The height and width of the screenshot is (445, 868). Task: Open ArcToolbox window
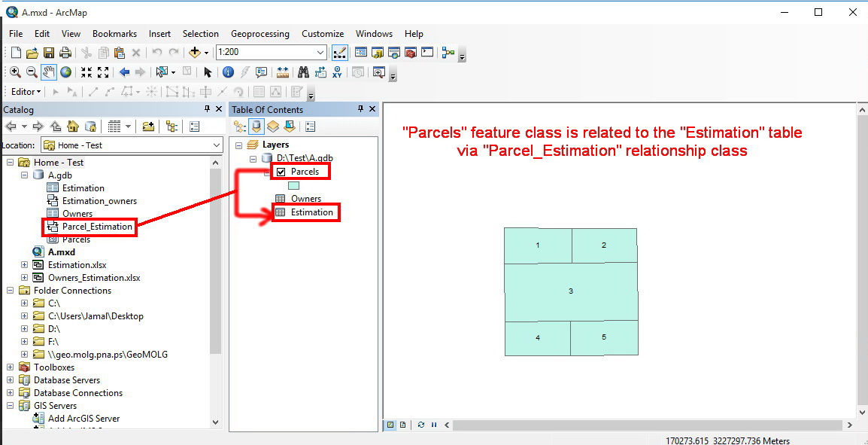coord(410,53)
